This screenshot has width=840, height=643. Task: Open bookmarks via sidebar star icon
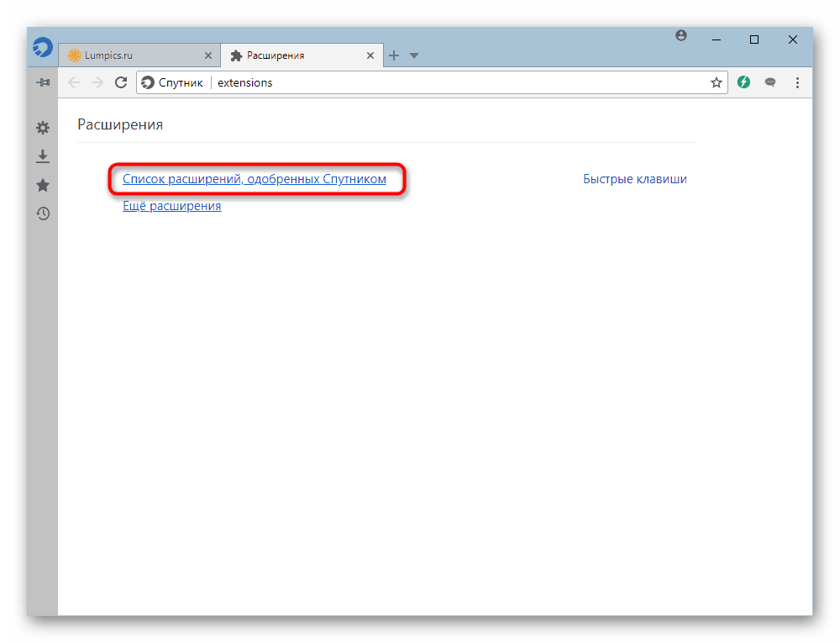[43, 186]
